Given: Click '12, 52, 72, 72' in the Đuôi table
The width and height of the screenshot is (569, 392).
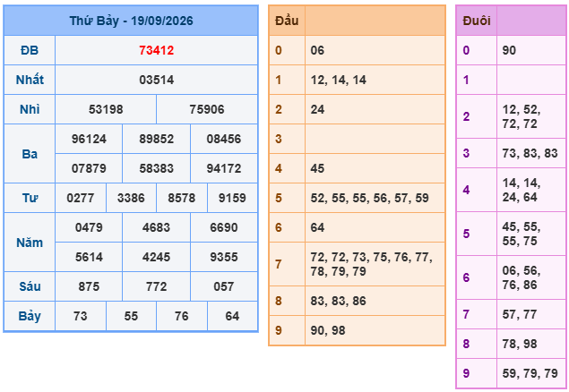Looking at the screenshot, I should tap(522, 116).
